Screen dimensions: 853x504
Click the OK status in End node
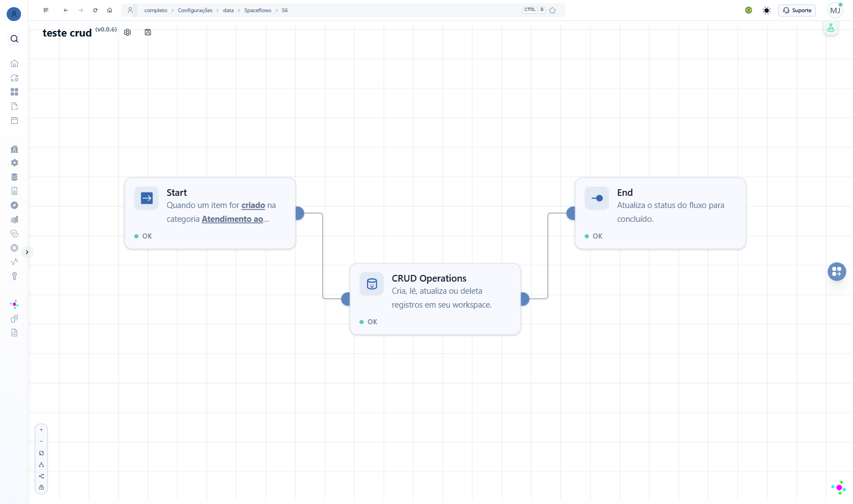[594, 236]
